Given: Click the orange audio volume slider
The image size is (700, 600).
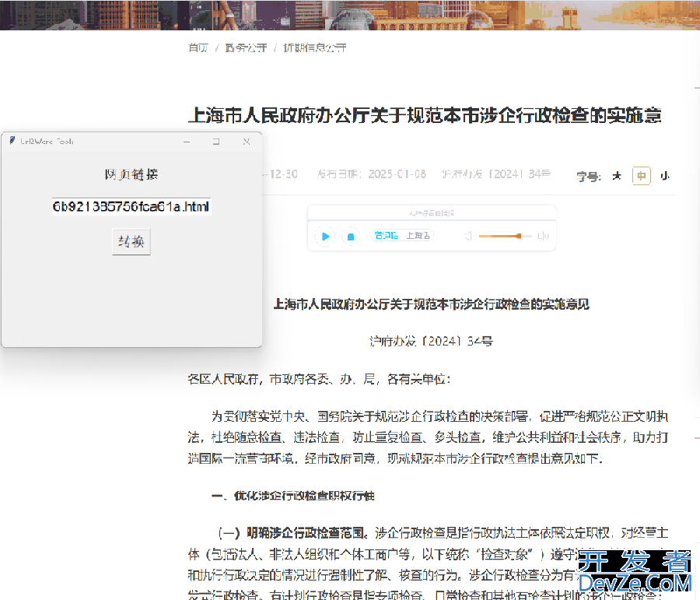Looking at the screenshot, I should point(505,236).
